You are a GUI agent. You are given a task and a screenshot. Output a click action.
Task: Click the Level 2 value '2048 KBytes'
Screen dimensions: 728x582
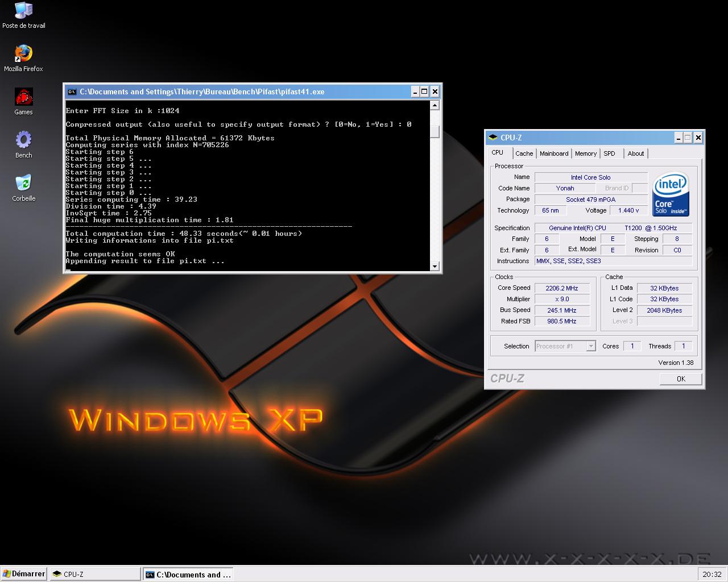click(664, 310)
